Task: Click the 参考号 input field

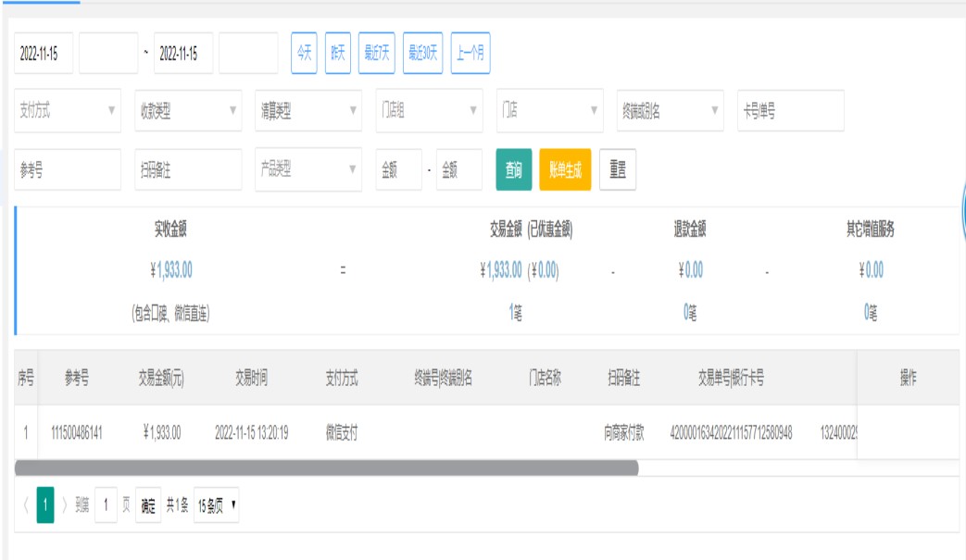Action: 67,170
